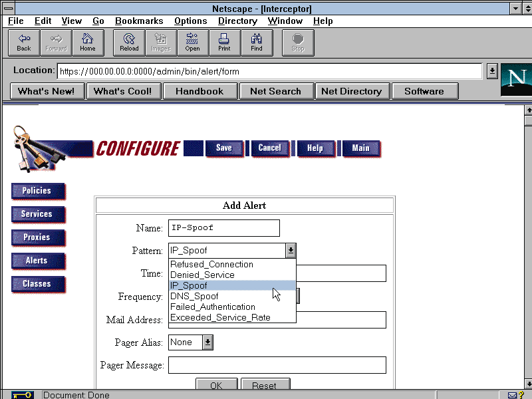Print the page using Print icon
Screen dimensions: 532x399
[224, 43]
